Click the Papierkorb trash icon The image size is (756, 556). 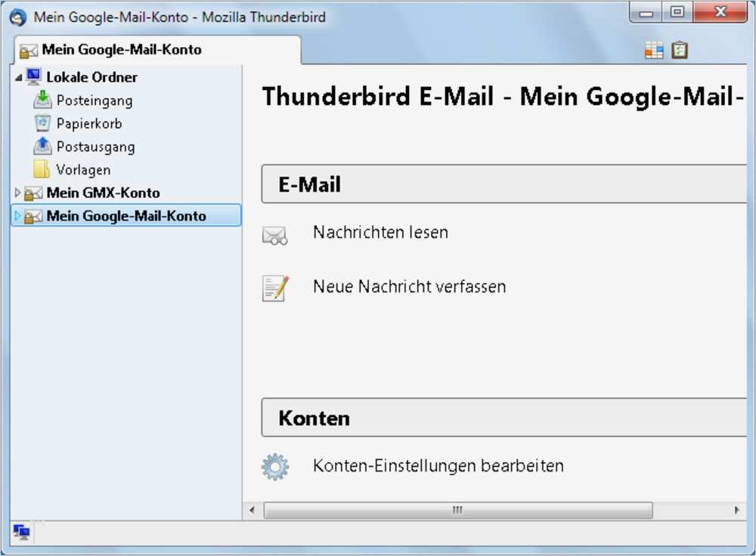(x=42, y=123)
